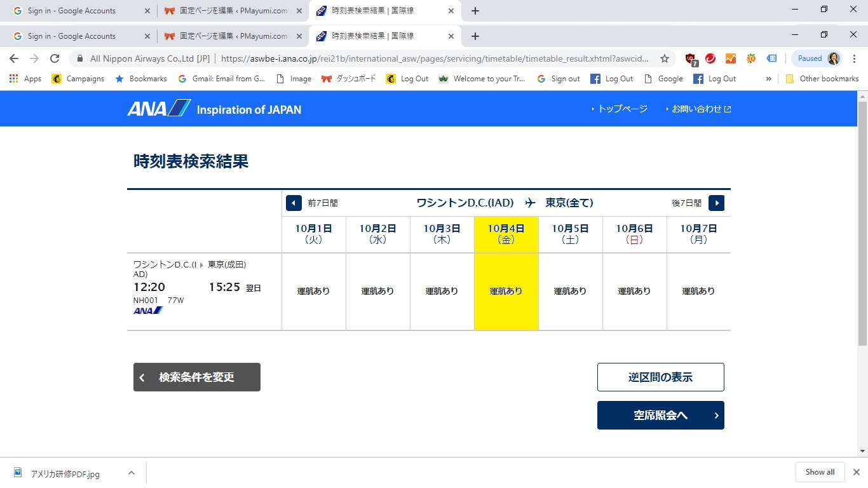Click 運航あり cell under 10月6日
This screenshot has height=488, width=868.
point(634,292)
